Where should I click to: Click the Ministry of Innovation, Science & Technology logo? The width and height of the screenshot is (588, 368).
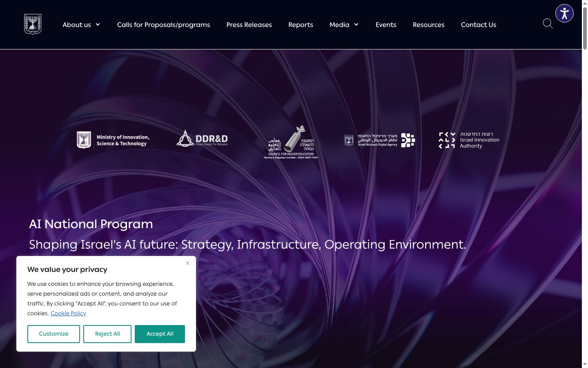[x=113, y=140]
